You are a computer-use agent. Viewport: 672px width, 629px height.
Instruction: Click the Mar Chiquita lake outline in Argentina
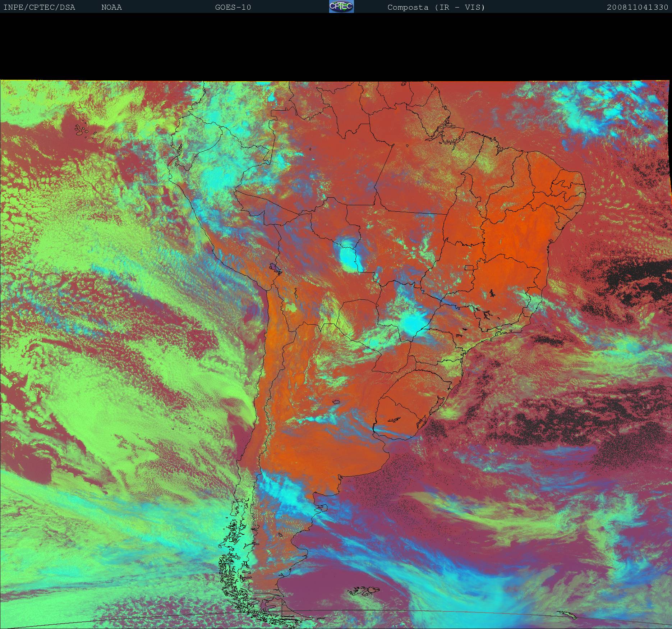pyautogui.click(x=336, y=403)
